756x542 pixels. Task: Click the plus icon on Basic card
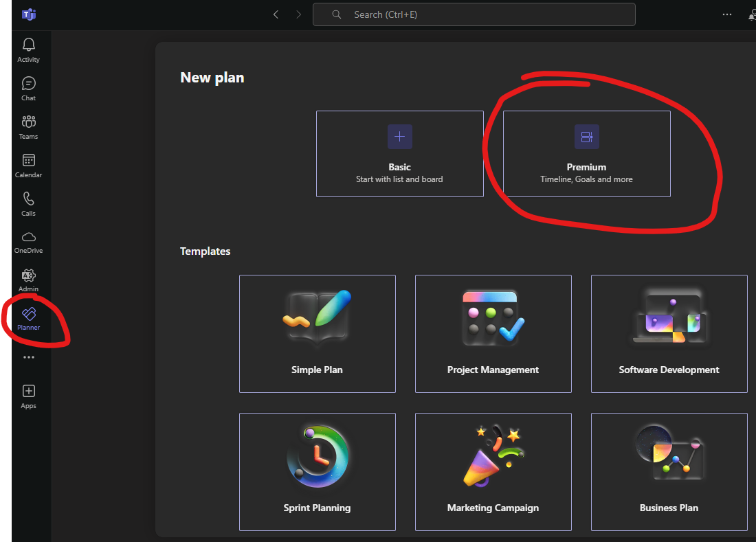(400, 137)
